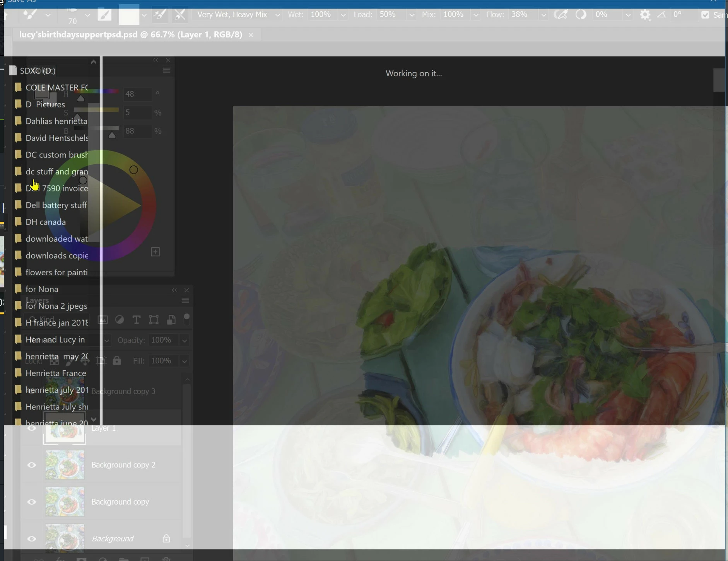728x561 pixels.
Task: Open the Mix percentage dropdown arrow
Action: (476, 15)
